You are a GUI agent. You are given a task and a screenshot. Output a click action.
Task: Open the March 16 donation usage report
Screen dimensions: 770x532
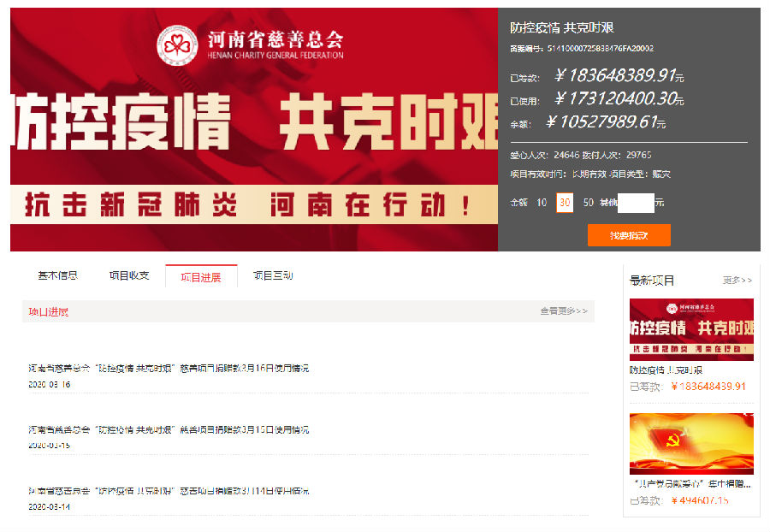[x=169, y=368]
